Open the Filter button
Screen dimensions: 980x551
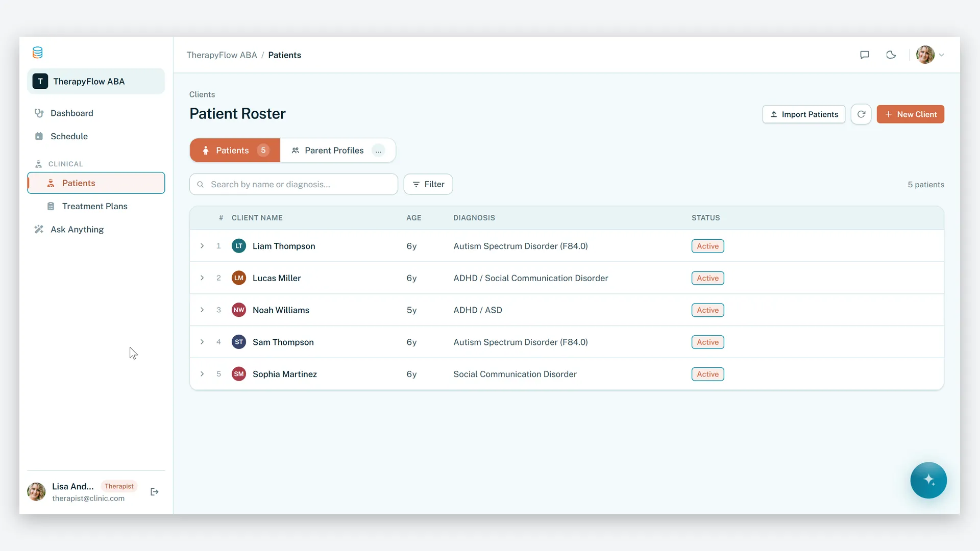click(428, 184)
